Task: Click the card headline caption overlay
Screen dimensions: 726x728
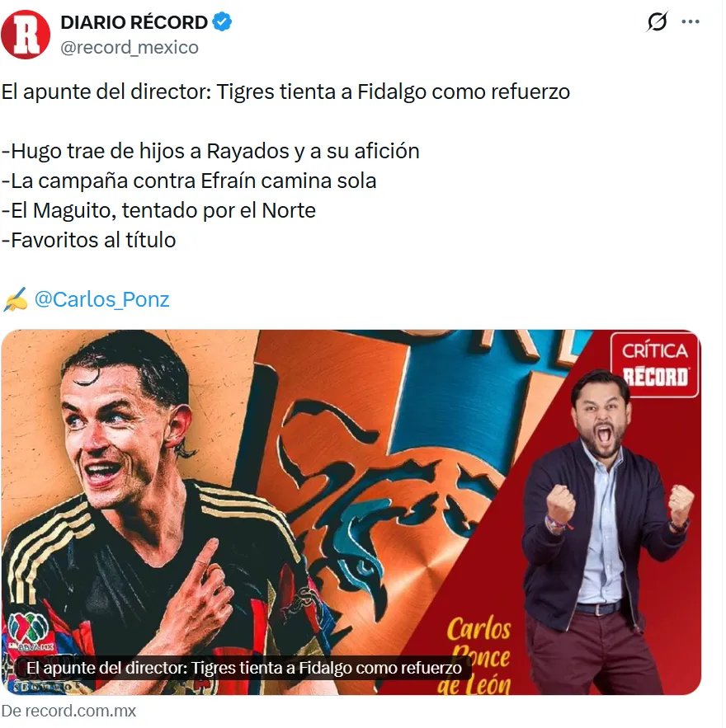Action: 244,668
